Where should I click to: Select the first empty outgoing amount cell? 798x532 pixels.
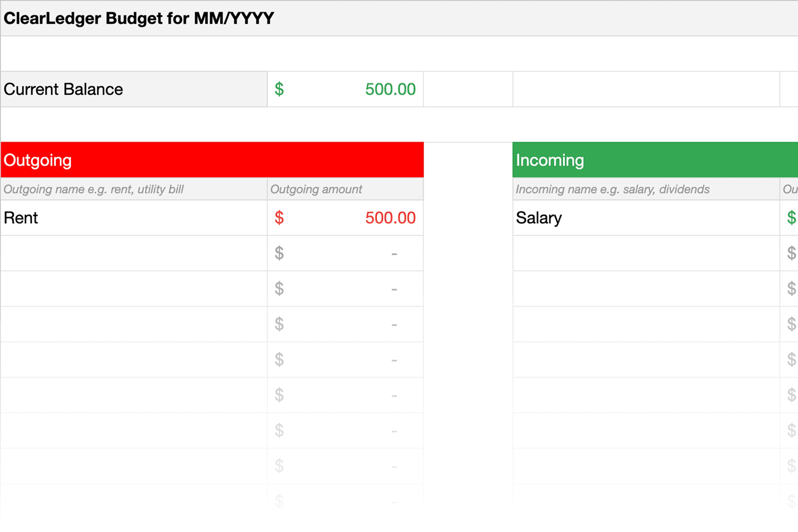pos(345,253)
